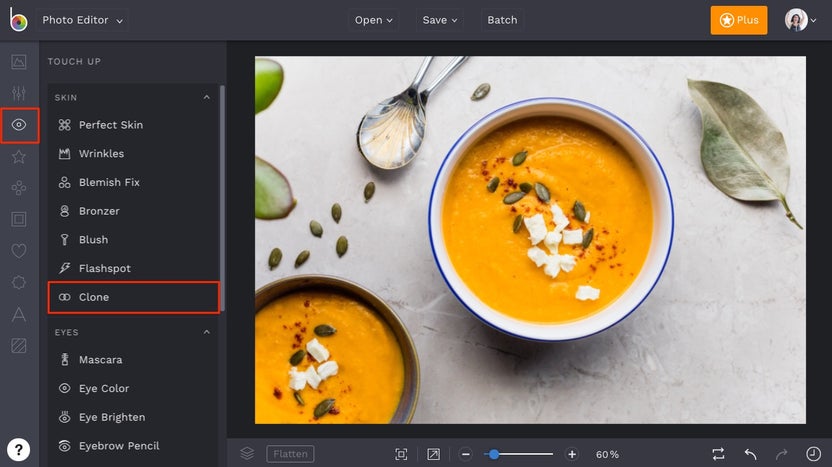Select the Blemish Fix tool
This screenshot has height=467, width=832.
[x=133, y=182]
